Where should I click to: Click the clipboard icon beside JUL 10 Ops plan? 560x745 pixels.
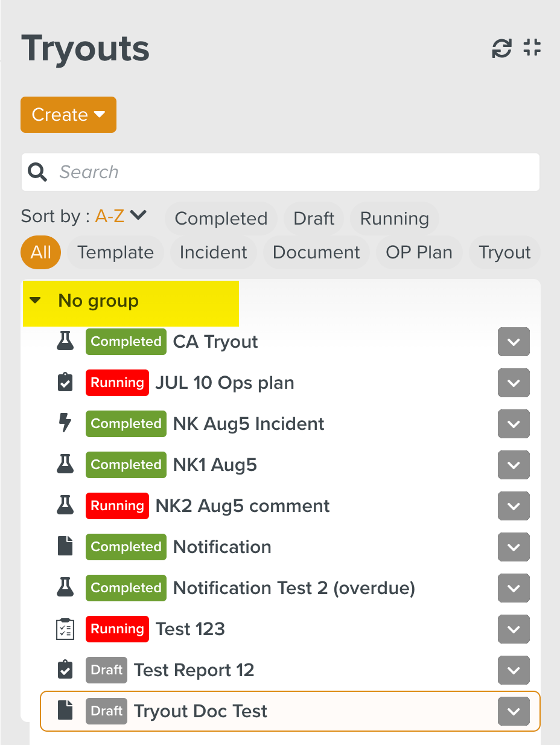[x=65, y=383]
